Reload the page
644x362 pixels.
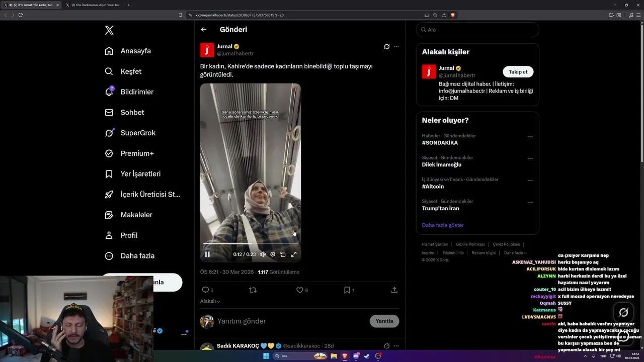coord(21,15)
